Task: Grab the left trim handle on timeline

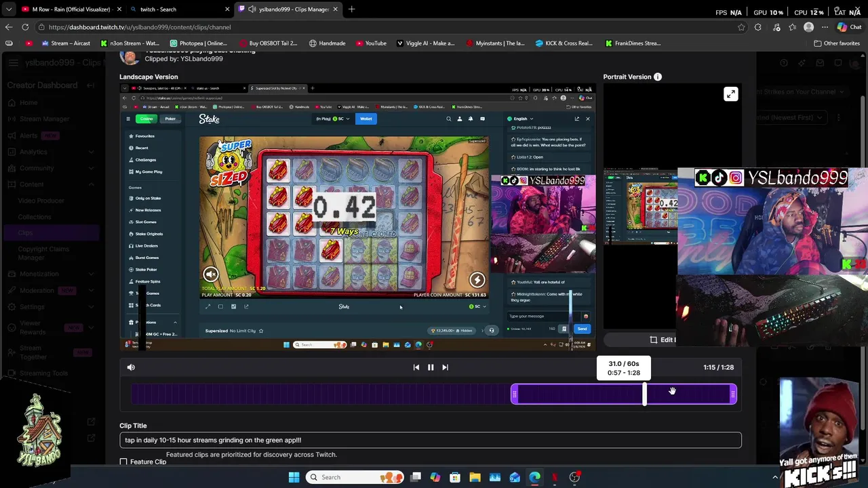Action: 515,394
